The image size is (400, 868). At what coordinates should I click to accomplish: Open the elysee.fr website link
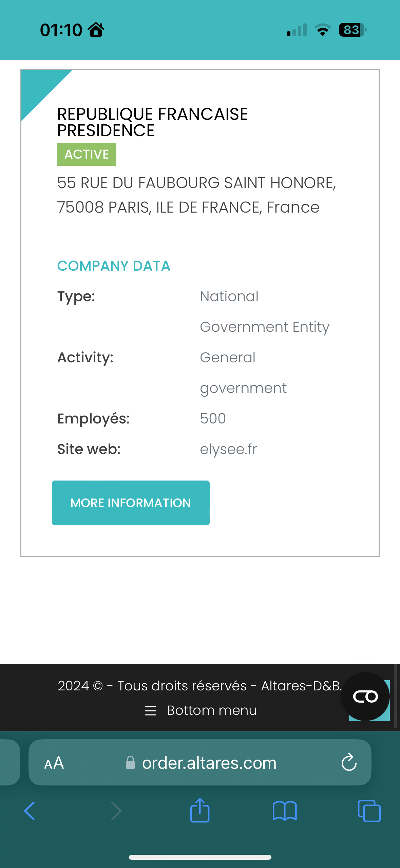point(229,449)
